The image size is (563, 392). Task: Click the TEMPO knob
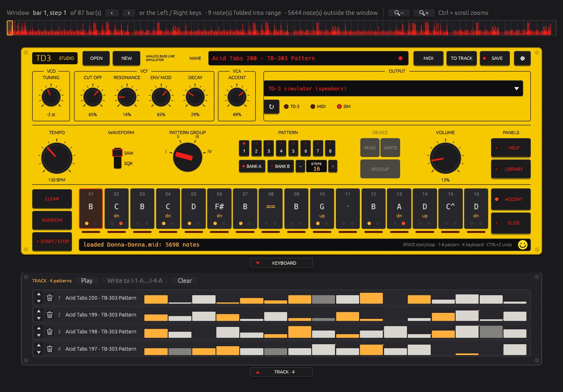tap(57, 158)
